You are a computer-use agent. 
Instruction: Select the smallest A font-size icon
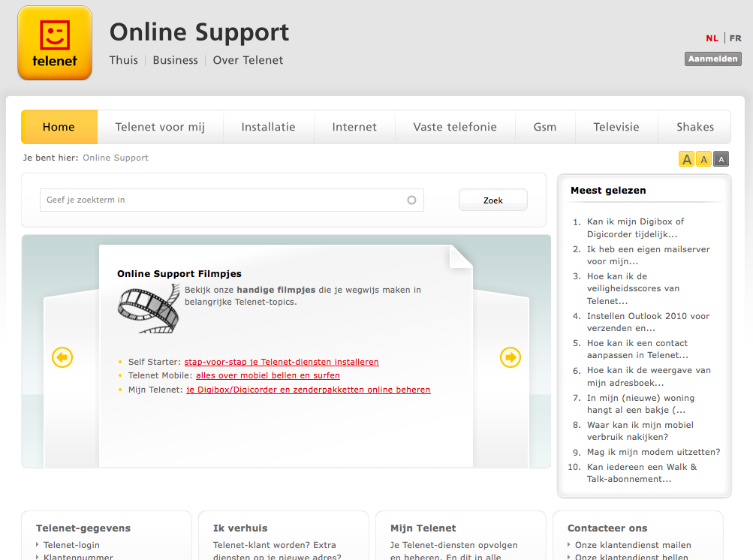coord(721,158)
